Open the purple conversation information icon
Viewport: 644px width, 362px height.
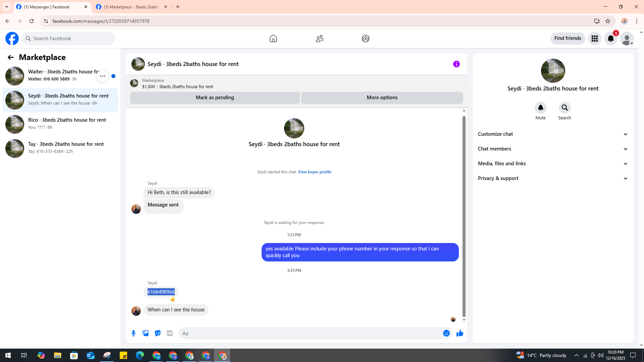[x=457, y=64]
